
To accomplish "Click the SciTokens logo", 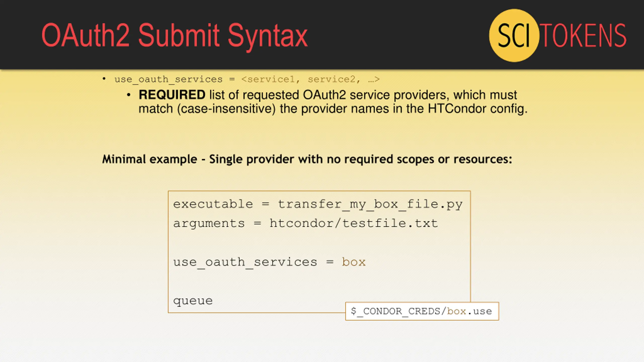I will [x=557, y=35].
